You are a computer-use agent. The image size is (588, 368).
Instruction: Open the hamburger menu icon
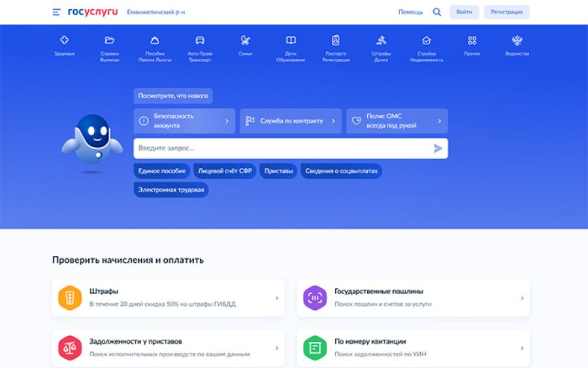(56, 12)
